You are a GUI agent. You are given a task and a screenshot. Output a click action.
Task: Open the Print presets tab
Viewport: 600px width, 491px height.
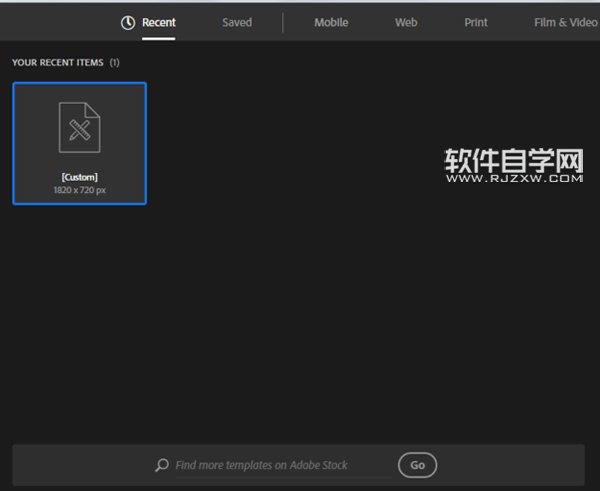click(478, 22)
